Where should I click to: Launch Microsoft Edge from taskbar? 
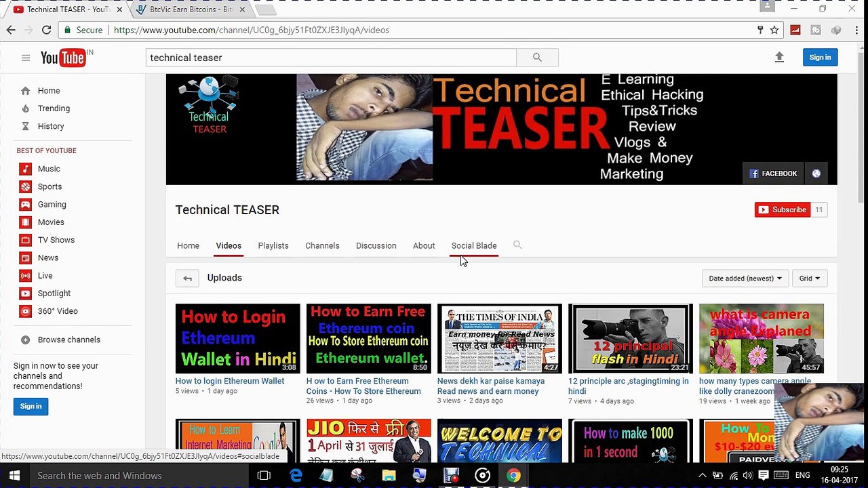pos(296,476)
